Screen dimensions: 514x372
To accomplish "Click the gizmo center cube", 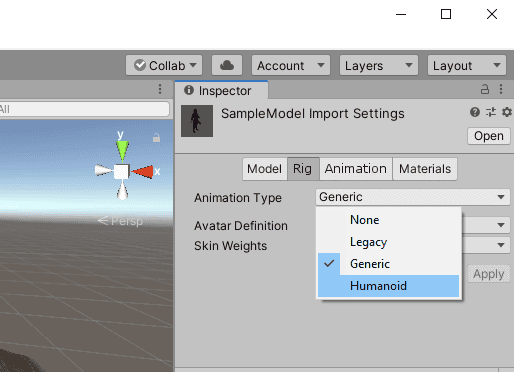I will pyautogui.click(x=121, y=172).
